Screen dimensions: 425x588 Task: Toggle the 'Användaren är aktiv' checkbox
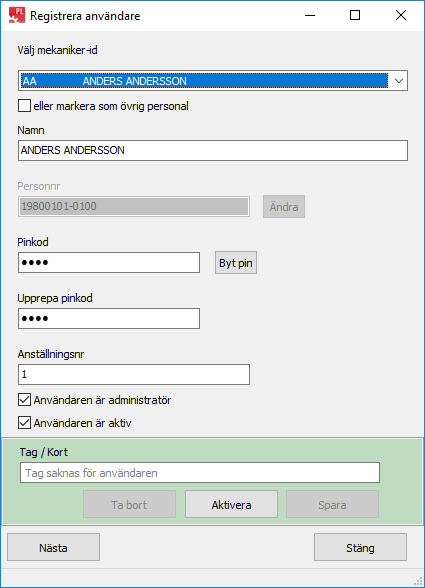coord(24,423)
